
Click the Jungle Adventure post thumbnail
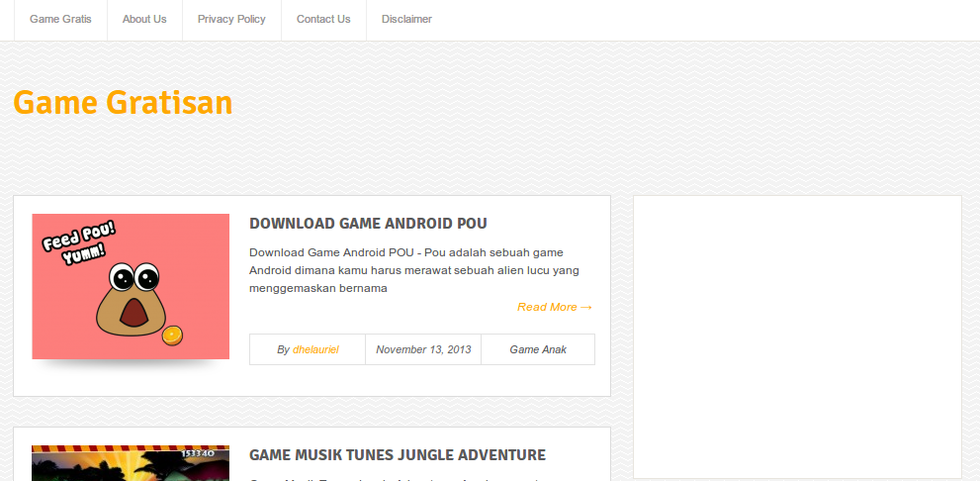click(131, 468)
